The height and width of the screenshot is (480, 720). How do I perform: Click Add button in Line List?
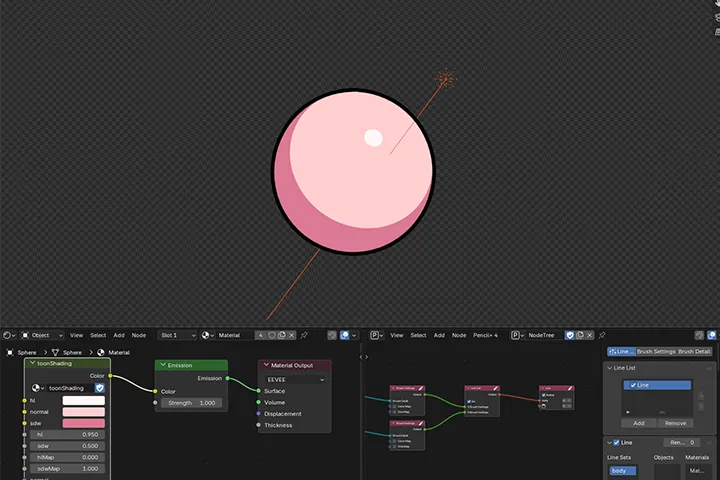(639, 423)
